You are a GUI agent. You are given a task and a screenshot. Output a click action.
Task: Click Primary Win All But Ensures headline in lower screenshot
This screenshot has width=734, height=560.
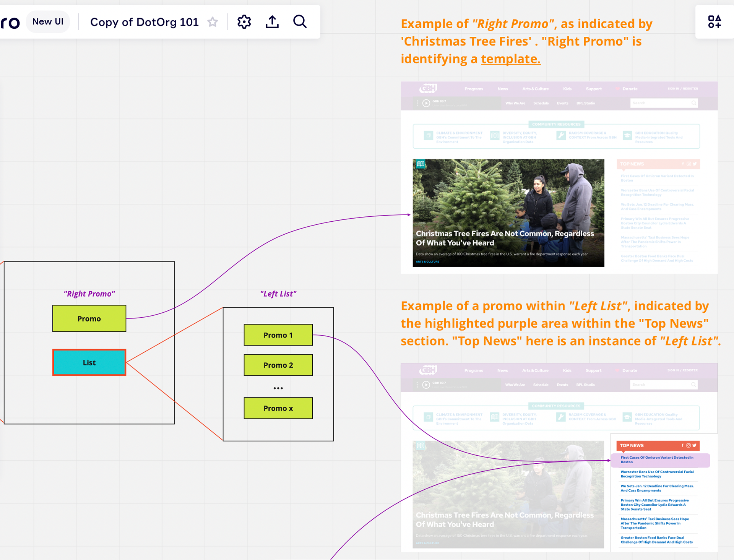(x=654, y=505)
